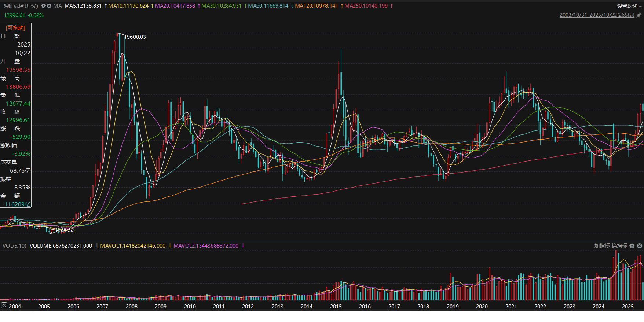
Task: Close the VOL indicator panel
Action: point(640,246)
